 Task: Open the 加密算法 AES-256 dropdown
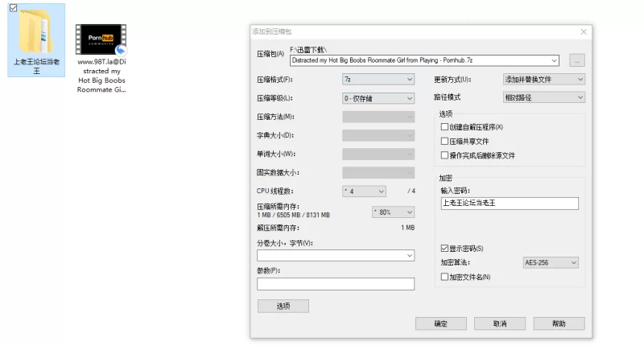pos(551,262)
